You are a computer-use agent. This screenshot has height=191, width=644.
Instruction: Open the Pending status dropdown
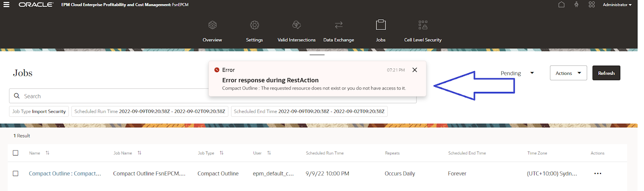(517, 73)
